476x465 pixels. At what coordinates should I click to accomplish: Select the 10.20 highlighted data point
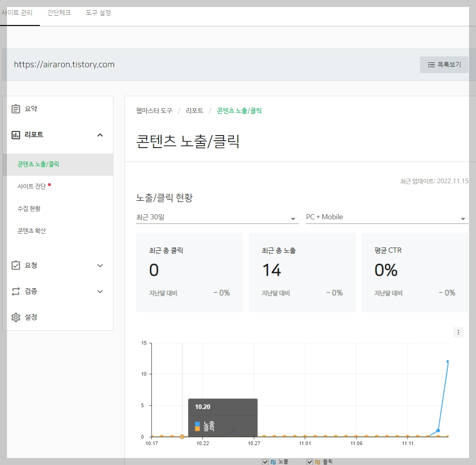[x=182, y=437]
